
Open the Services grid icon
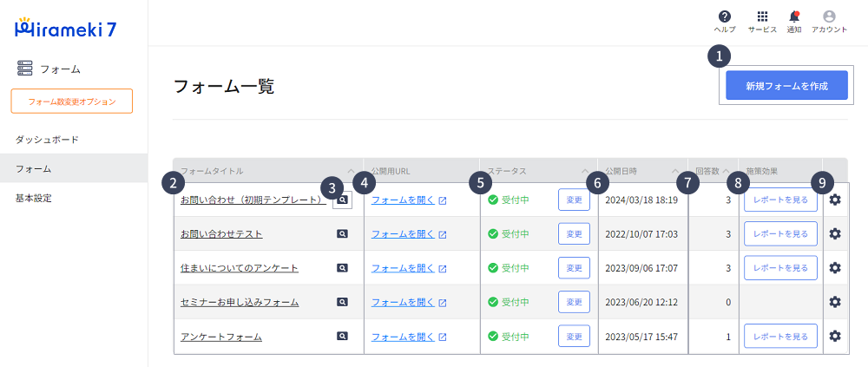coord(762,16)
